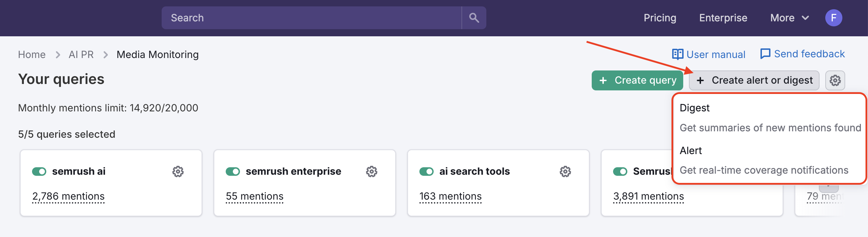Open the User manual link
Screen dimensions: 868x237
(708, 54)
